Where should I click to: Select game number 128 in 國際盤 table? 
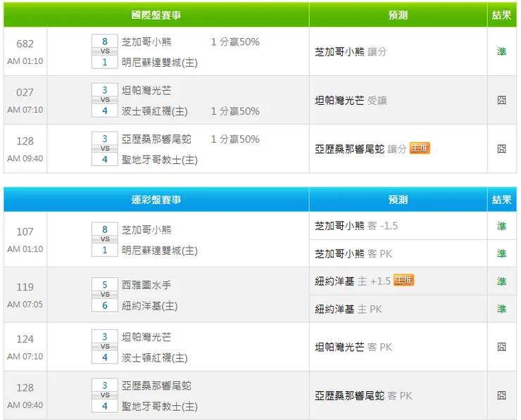click(x=25, y=141)
